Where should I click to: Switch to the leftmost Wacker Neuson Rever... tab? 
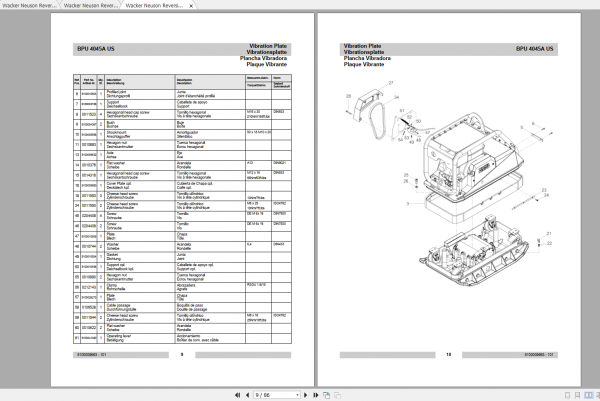click(x=29, y=5)
